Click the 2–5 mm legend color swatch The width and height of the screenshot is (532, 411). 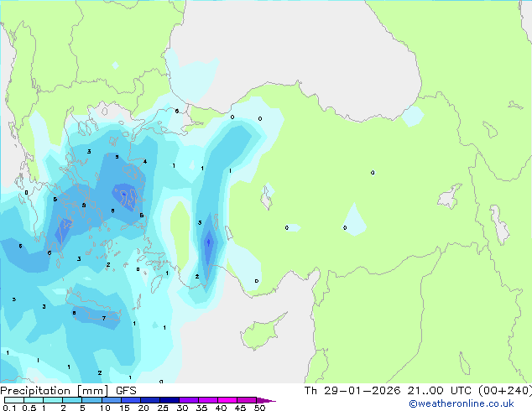[x=72, y=400]
